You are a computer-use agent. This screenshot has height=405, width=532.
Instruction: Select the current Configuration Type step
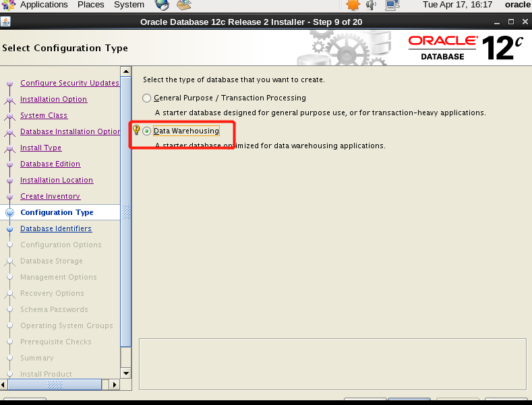pos(57,212)
